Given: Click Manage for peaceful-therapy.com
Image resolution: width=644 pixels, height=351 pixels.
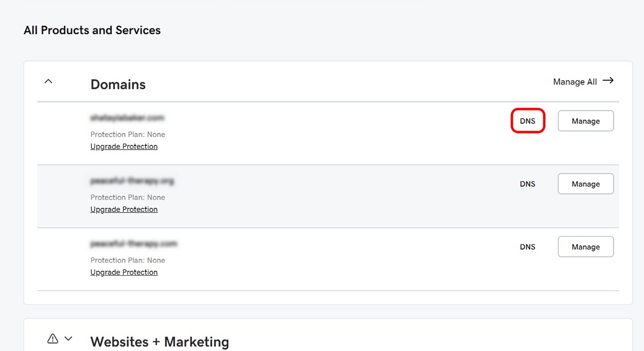Looking at the screenshot, I should pyautogui.click(x=586, y=247).
